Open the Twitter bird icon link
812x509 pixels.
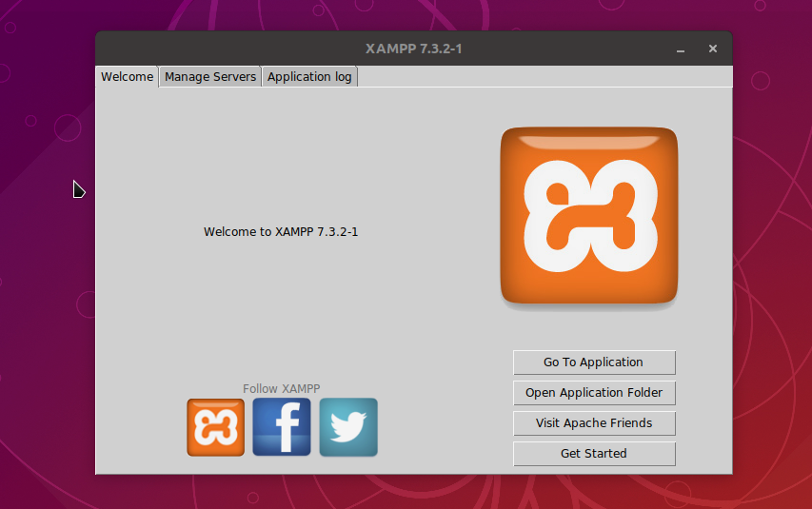[348, 427]
